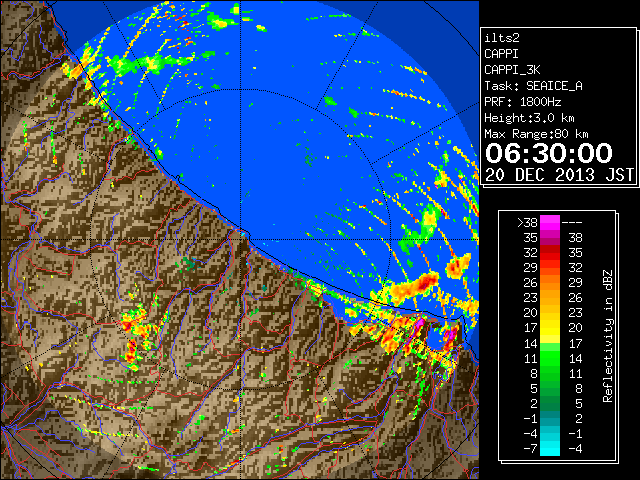The image size is (640, 480).
Task: Click the 'Height:3.0 km' entry
Action: click(x=529, y=118)
